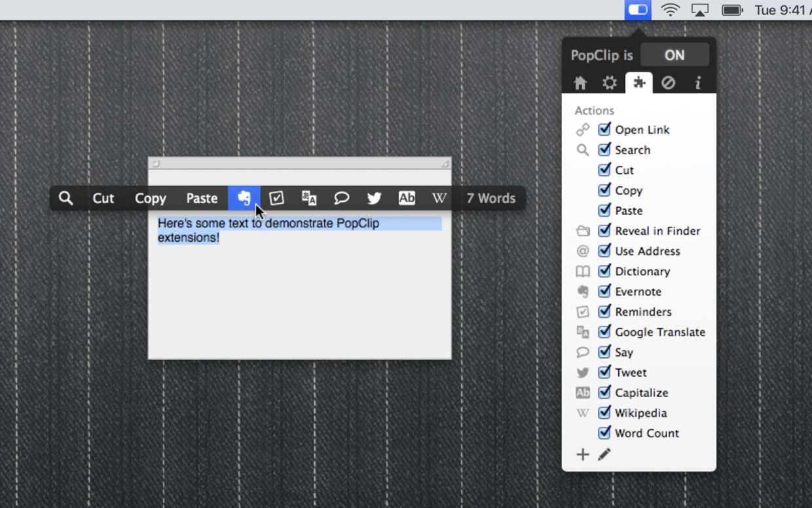812x508 pixels.
Task: Toggle the Wikipedia action checkbox
Action: pyautogui.click(x=604, y=413)
